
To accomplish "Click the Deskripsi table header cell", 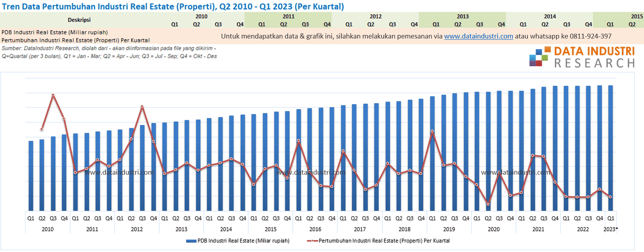I will point(79,20).
